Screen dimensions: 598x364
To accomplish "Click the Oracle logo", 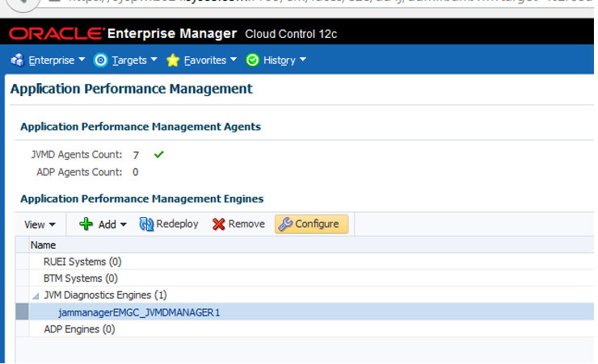I will pos(57,34).
